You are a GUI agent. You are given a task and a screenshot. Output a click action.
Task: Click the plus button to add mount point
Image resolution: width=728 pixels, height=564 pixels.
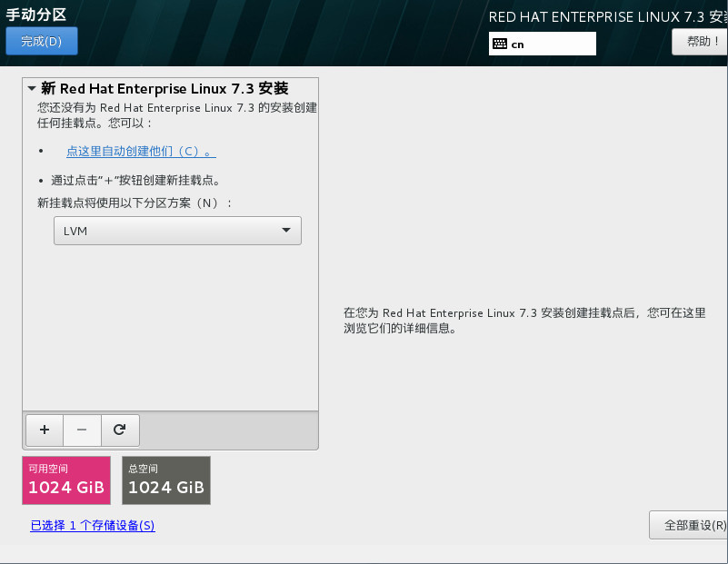[45, 430]
